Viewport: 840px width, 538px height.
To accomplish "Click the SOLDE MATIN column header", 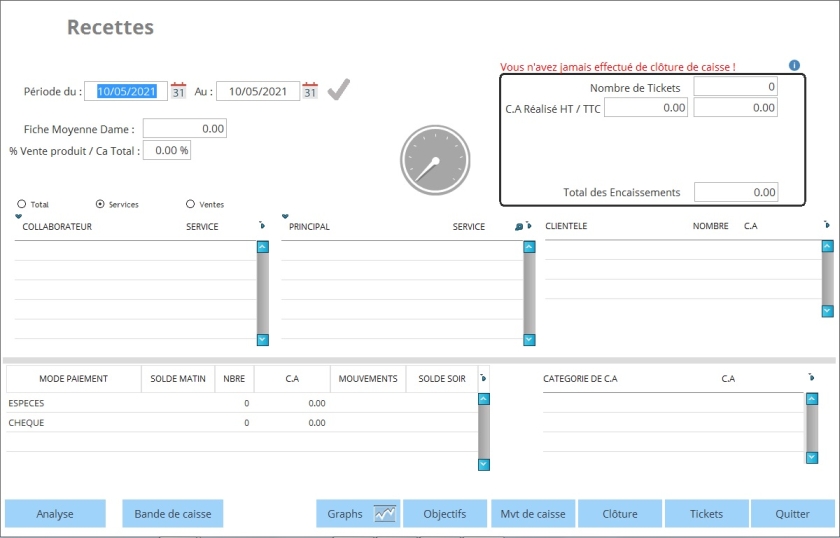I will coord(178,379).
